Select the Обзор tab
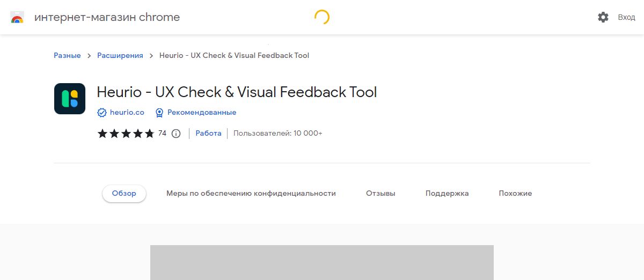The width and height of the screenshot is (644, 280). (x=124, y=193)
